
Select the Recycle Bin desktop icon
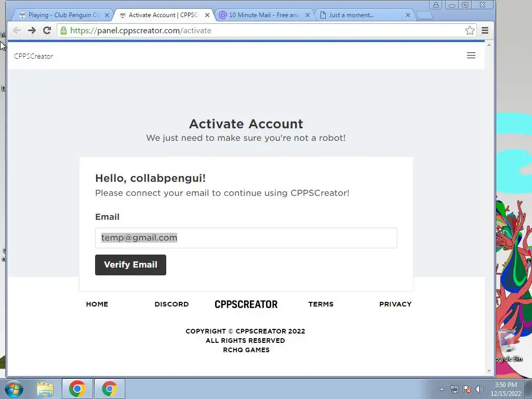pyautogui.click(x=508, y=344)
